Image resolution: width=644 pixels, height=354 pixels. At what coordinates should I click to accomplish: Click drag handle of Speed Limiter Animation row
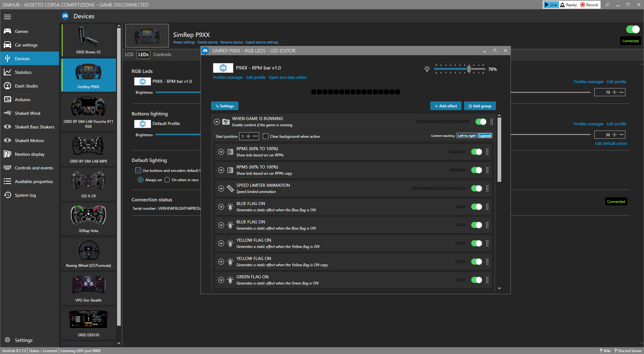point(487,188)
